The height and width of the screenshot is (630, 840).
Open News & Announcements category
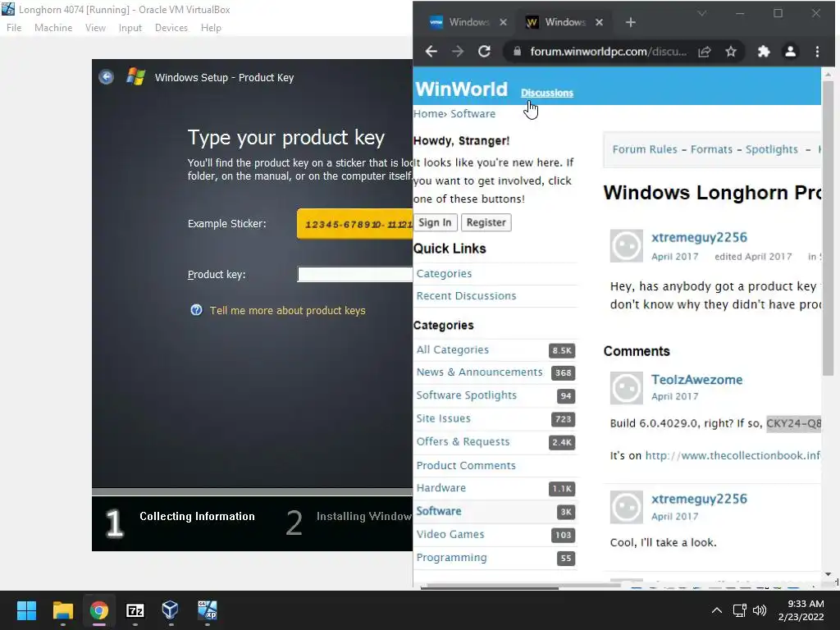point(479,372)
